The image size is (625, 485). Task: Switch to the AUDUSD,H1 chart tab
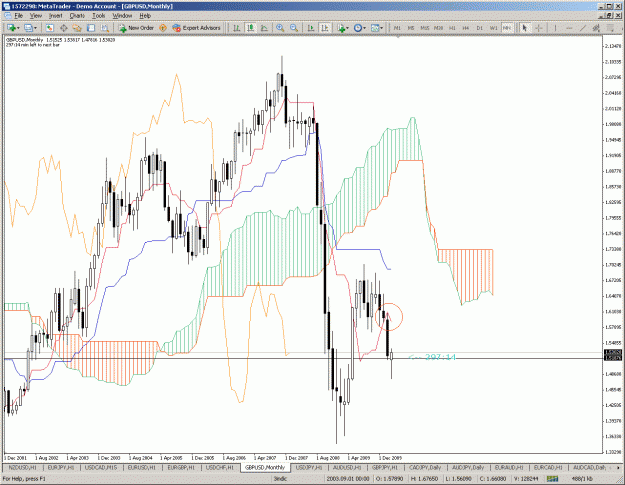coord(347,467)
